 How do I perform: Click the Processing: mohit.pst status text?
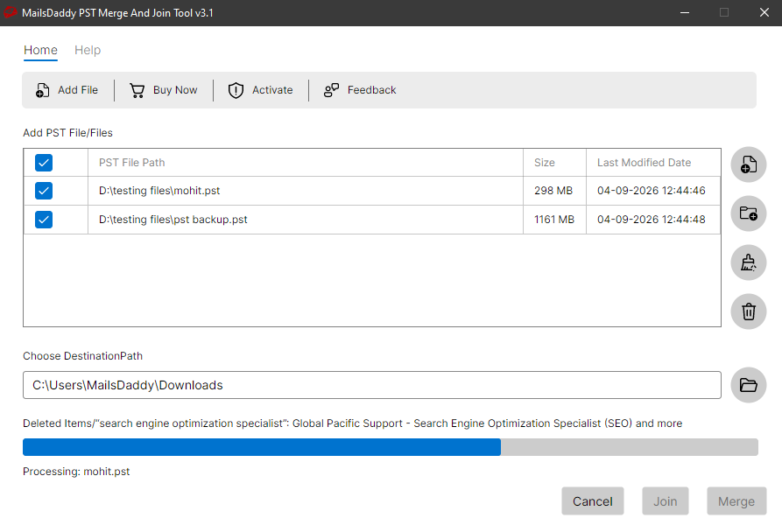(x=76, y=472)
